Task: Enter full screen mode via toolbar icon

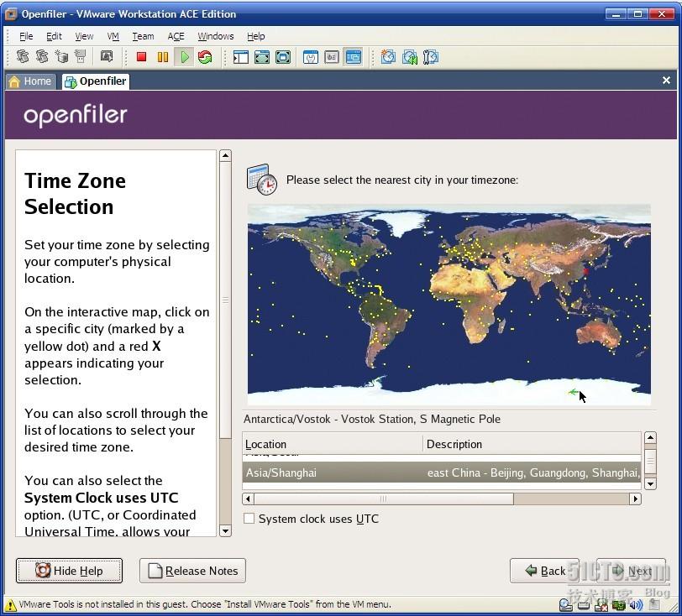Action: tap(262, 57)
